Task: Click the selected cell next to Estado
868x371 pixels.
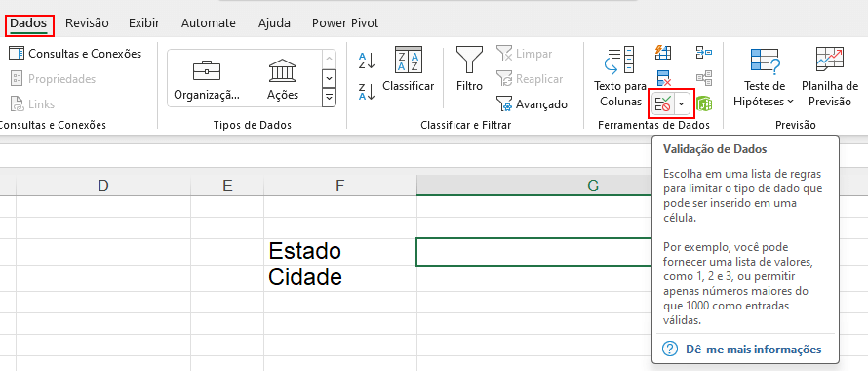Action: [534, 252]
